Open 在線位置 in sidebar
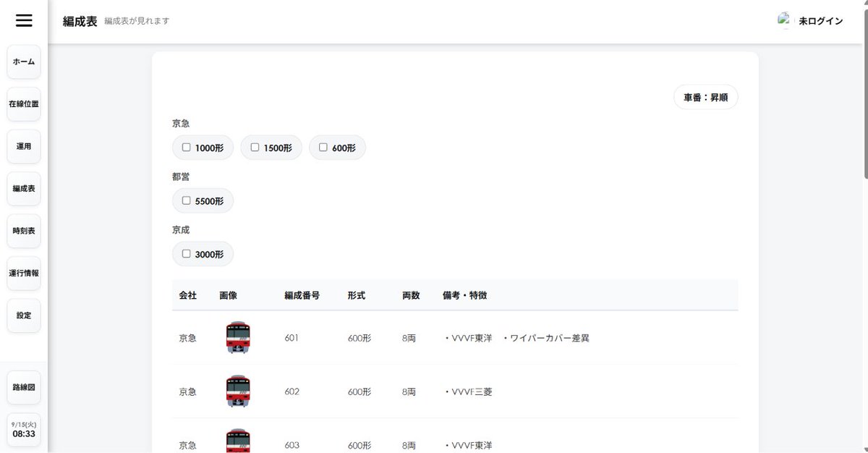This screenshot has width=868, height=453. [x=24, y=104]
